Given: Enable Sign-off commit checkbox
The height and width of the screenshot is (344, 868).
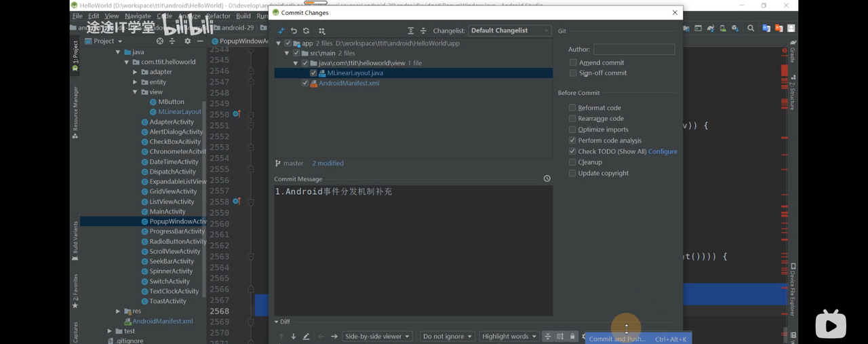Looking at the screenshot, I should pos(573,73).
